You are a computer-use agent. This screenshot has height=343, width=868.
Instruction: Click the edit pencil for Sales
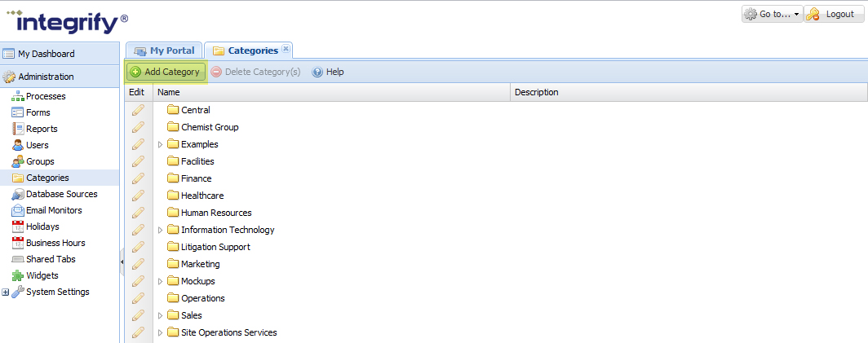139,316
